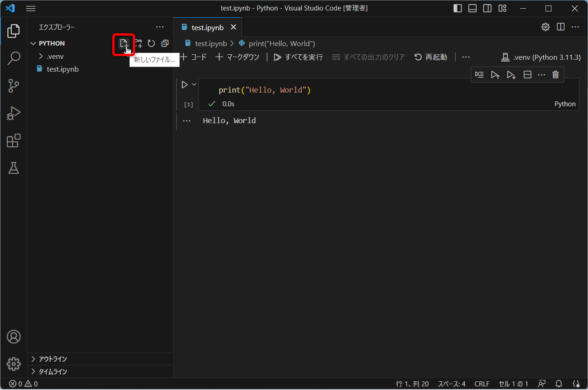Expand the .venv folder

[42, 56]
